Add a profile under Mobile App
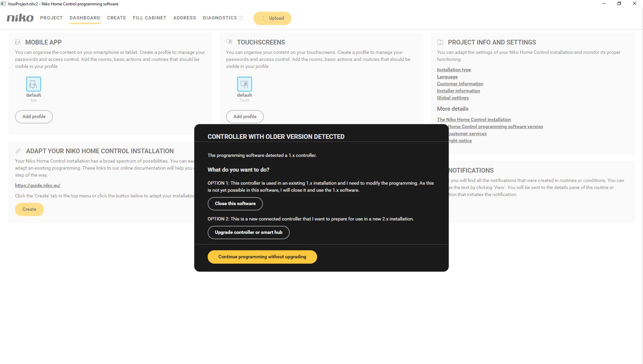 coord(33,116)
